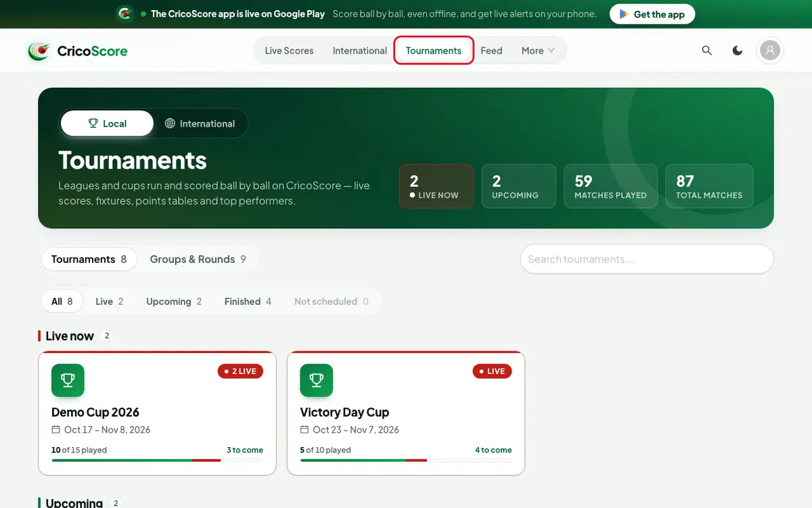The image size is (812, 508).
Task: Click the Upcoming section heading
Action: pos(74,503)
